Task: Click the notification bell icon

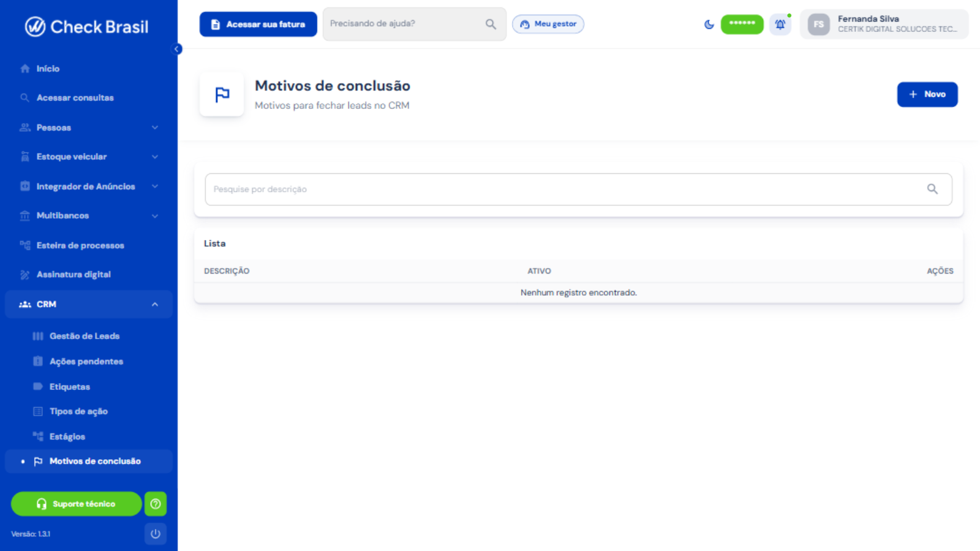Action: [x=780, y=24]
